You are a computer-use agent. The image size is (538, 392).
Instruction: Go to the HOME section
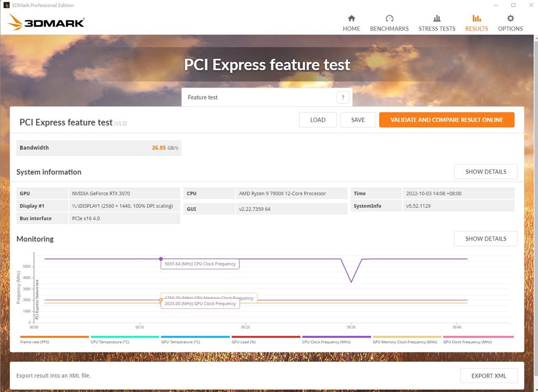tap(351, 23)
